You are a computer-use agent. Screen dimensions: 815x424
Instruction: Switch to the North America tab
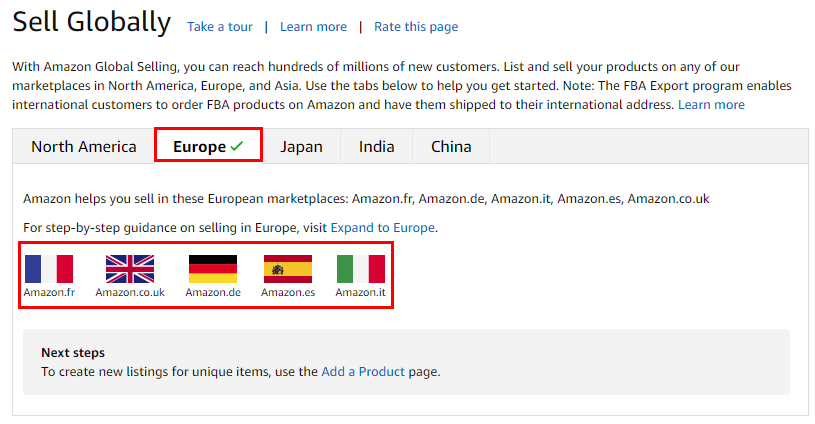click(x=84, y=147)
